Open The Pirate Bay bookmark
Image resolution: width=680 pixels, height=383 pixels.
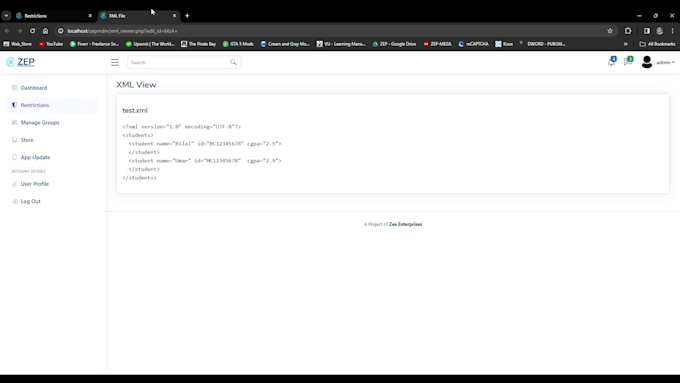coord(199,44)
